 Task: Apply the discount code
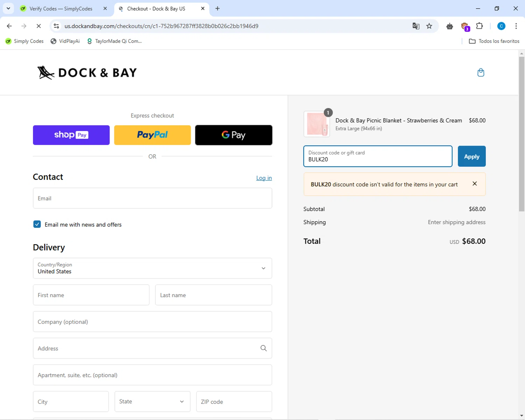(471, 156)
